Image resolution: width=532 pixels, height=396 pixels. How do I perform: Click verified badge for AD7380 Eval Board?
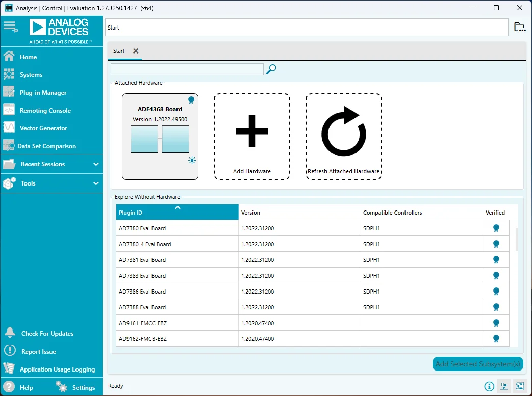click(x=496, y=228)
